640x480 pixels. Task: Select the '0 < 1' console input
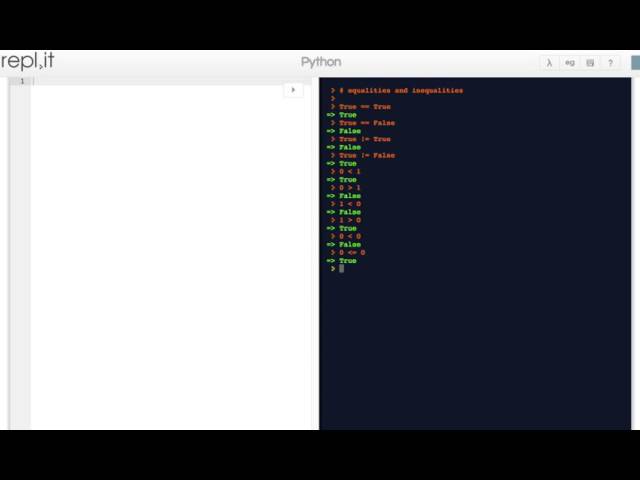(350, 171)
